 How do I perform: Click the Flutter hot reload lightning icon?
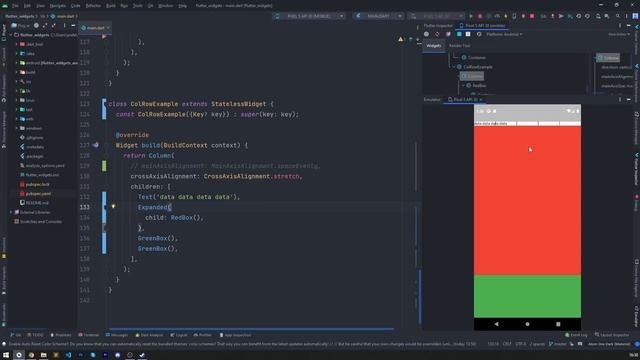506,16
